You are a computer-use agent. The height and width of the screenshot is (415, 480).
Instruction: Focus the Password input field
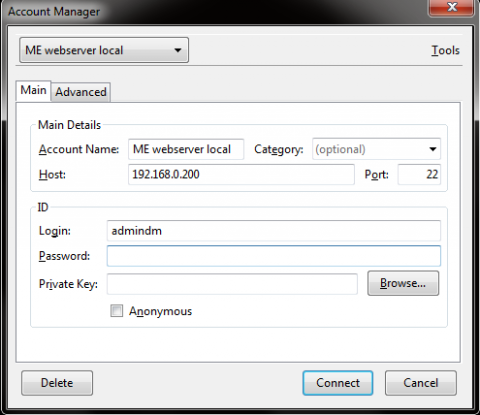[274, 256]
